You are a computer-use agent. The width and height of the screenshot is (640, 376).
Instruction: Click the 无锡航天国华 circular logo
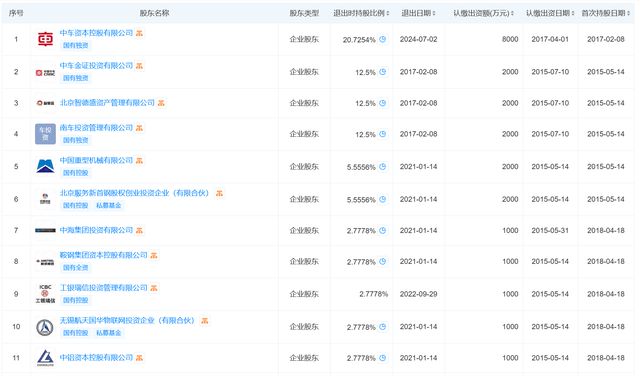pyautogui.click(x=45, y=327)
